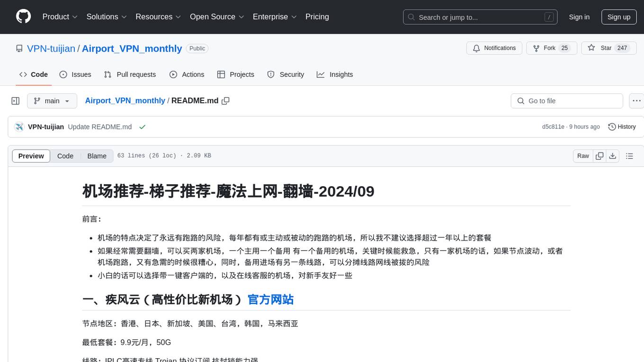View the commit check status checkmark

click(x=142, y=127)
